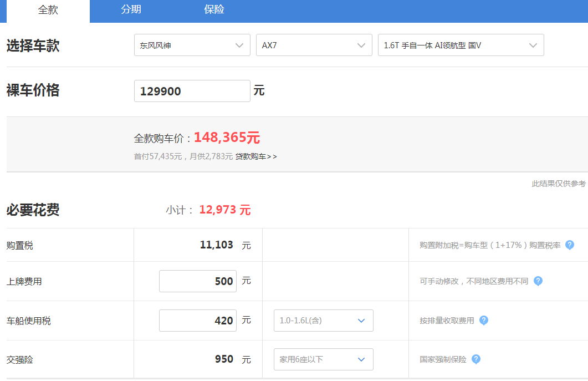The height and width of the screenshot is (381, 588).
Task: Open help icon beside 按排量收取费用
Action: (484, 321)
